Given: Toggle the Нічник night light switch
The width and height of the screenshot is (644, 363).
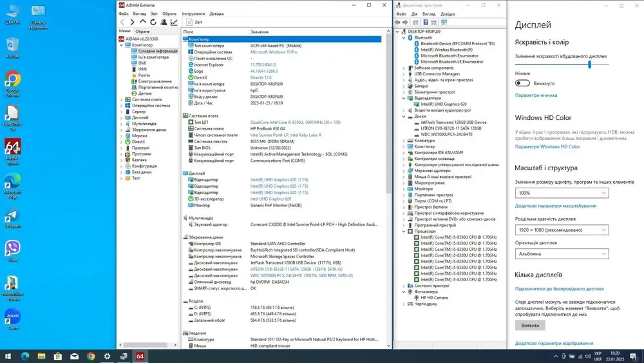Looking at the screenshot, I should pyautogui.click(x=522, y=83).
